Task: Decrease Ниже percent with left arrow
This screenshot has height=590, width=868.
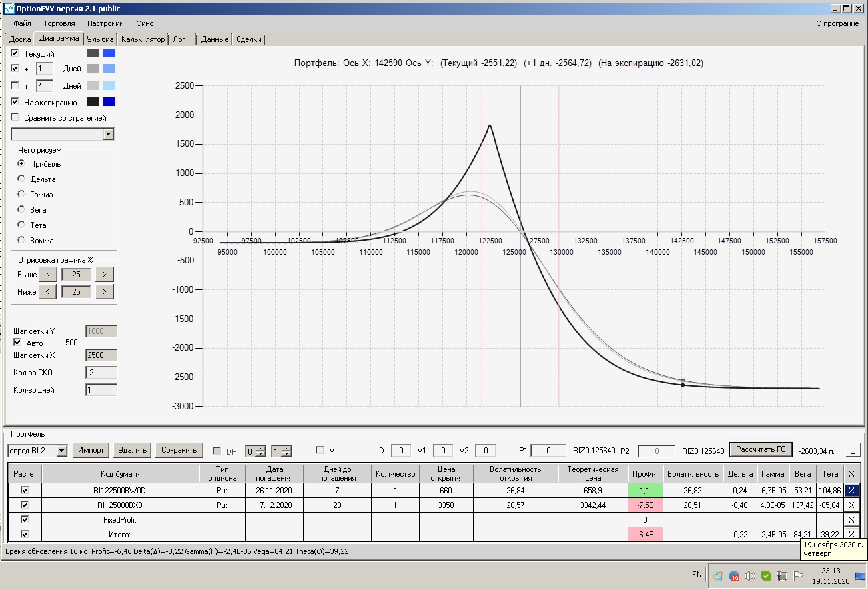Action: [x=47, y=292]
